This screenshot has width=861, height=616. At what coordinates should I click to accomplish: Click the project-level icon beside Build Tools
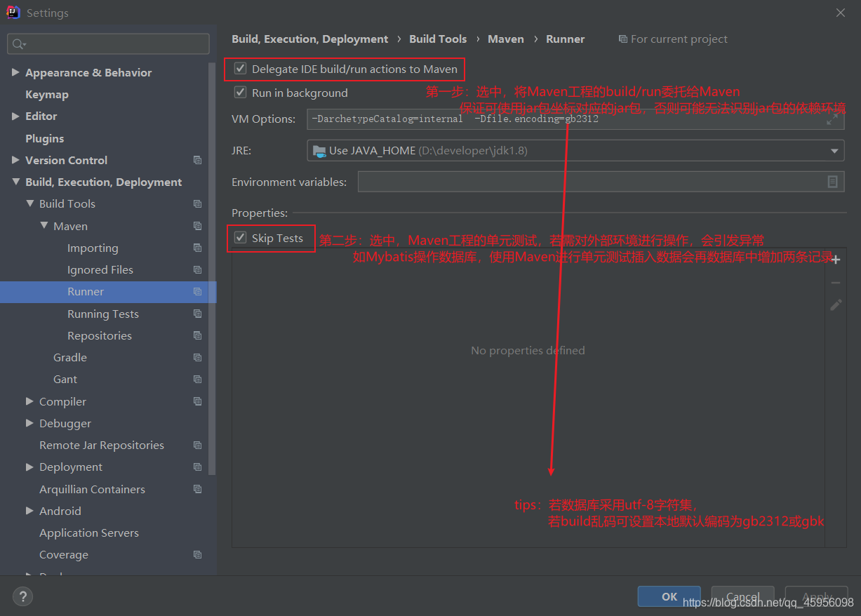pyautogui.click(x=197, y=204)
